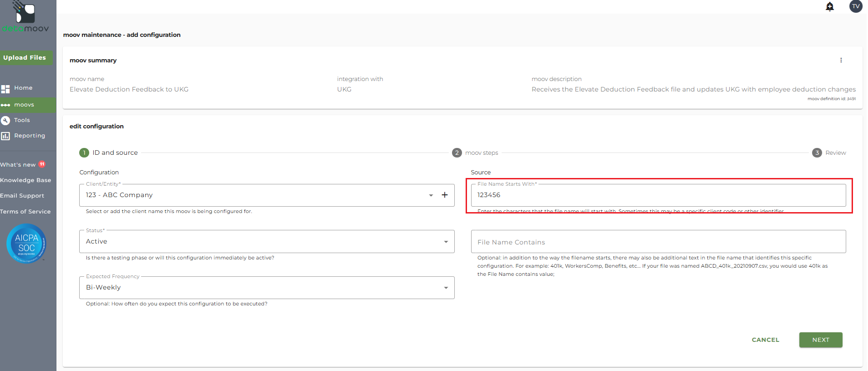This screenshot has height=371, width=868.
Task: Open What's new in sidebar
Action: [18, 165]
